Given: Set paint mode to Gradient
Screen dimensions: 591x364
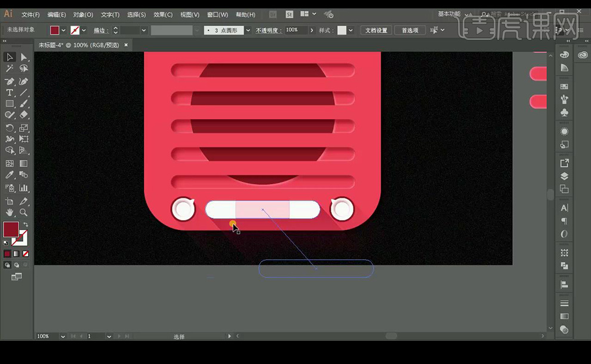Looking at the screenshot, I should 16,254.
